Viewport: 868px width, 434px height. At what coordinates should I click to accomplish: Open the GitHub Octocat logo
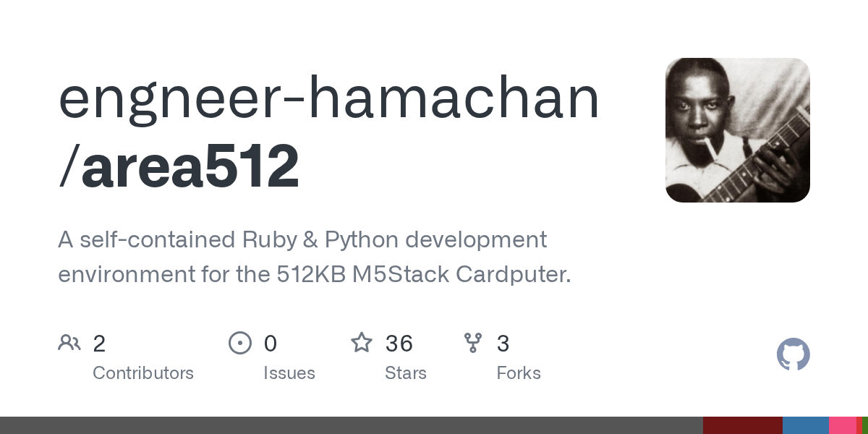(x=793, y=354)
